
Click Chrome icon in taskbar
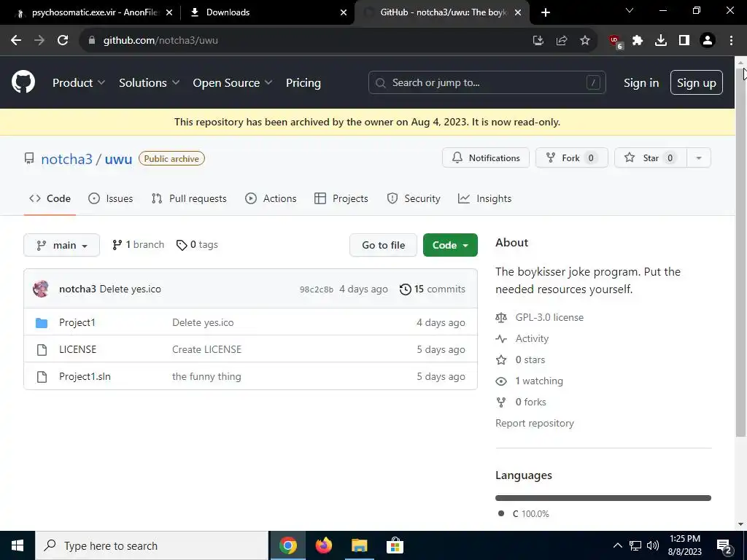pos(287,545)
